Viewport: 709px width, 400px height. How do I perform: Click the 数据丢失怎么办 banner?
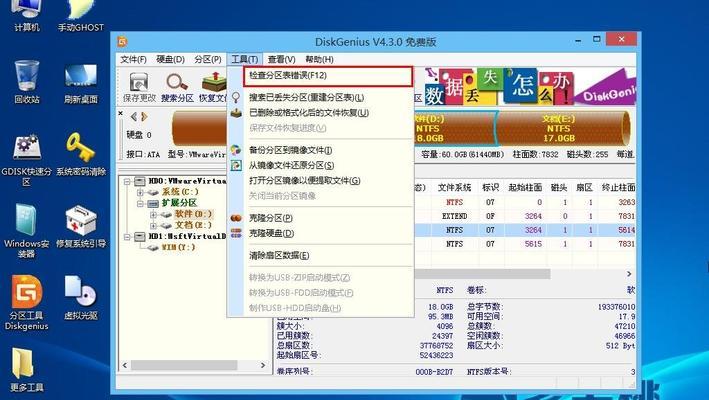point(529,87)
